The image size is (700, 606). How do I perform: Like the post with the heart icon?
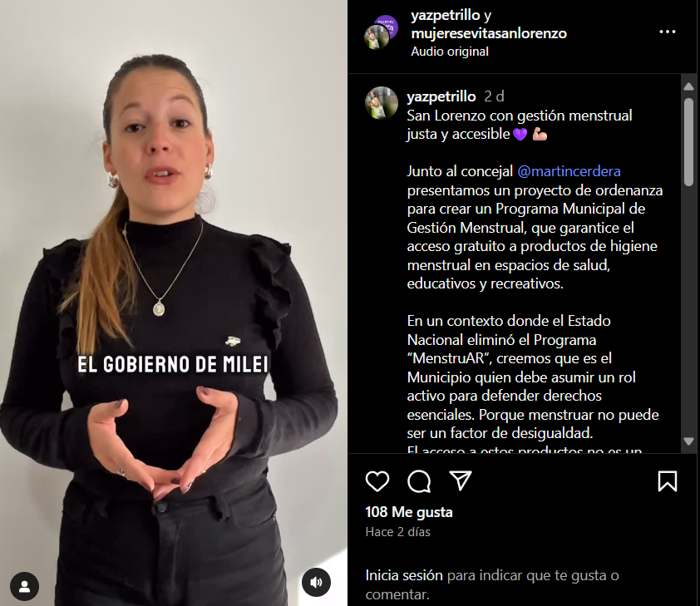377,481
